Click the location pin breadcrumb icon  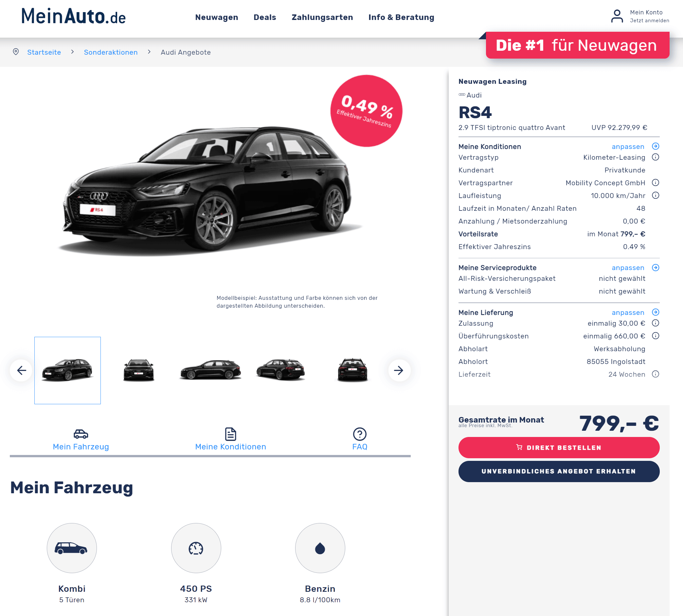coord(16,52)
